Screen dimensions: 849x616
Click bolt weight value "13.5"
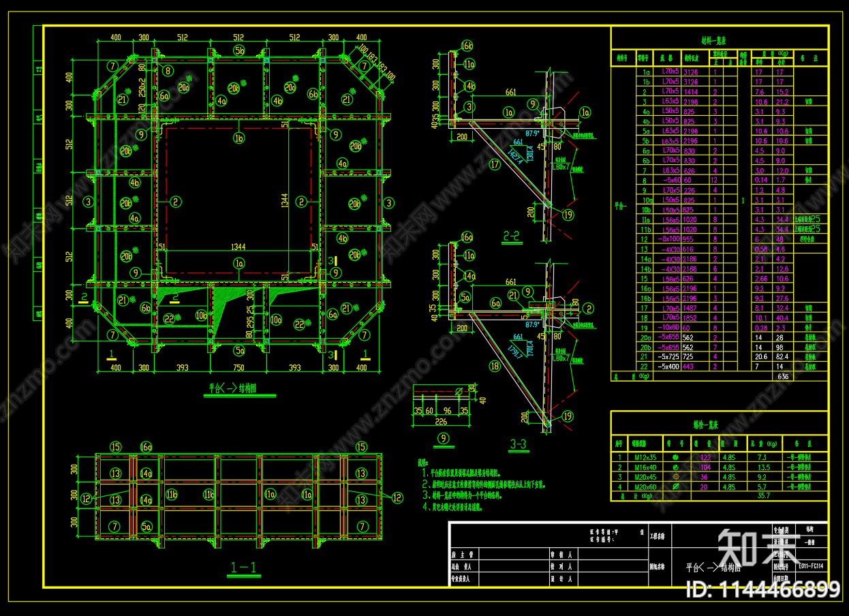point(764,467)
